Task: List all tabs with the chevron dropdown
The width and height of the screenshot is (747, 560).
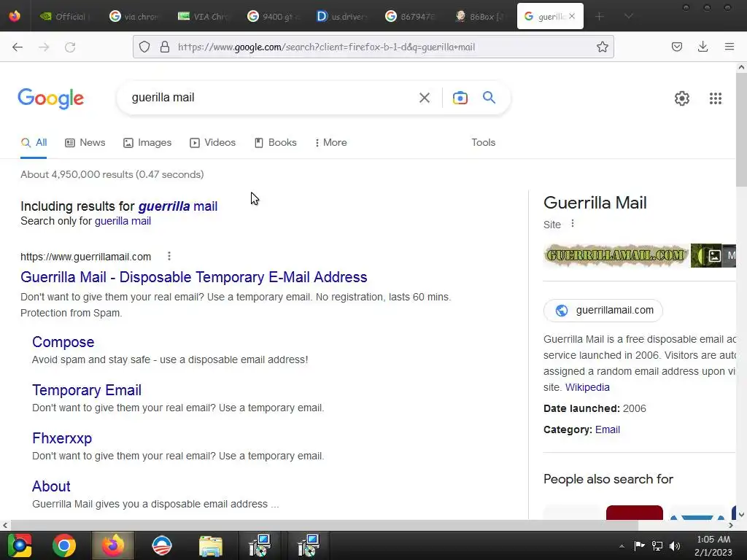Action: click(628, 16)
